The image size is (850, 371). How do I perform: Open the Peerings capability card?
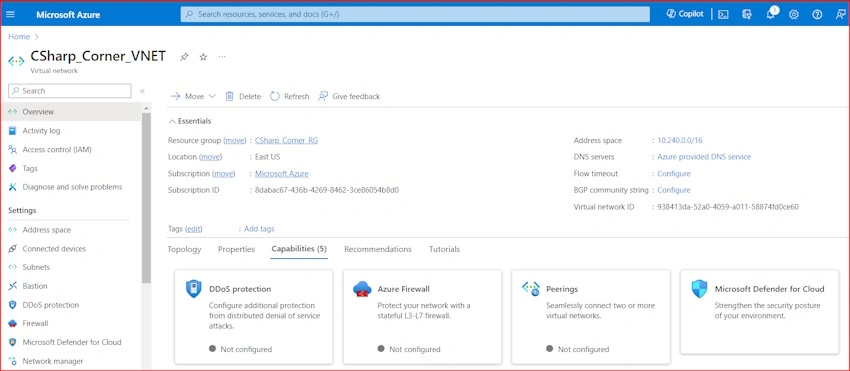click(x=591, y=317)
